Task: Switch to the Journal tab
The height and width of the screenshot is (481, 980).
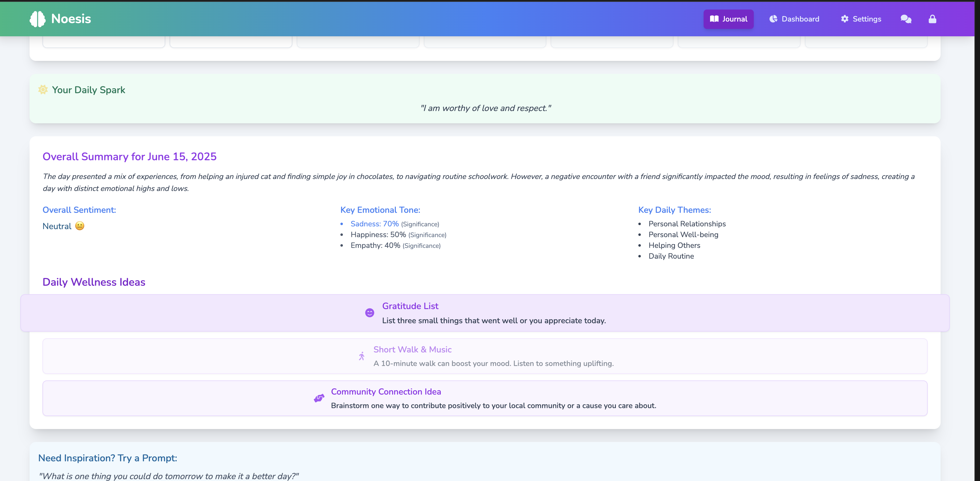Action: pyautogui.click(x=728, y=19)
